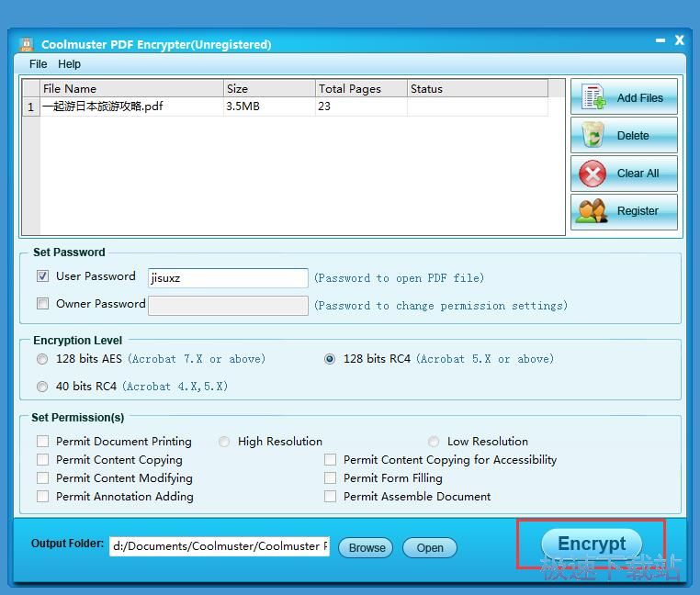
Task: Close the Coolmuster PDF Encrypter window
Action: point(680,40)
